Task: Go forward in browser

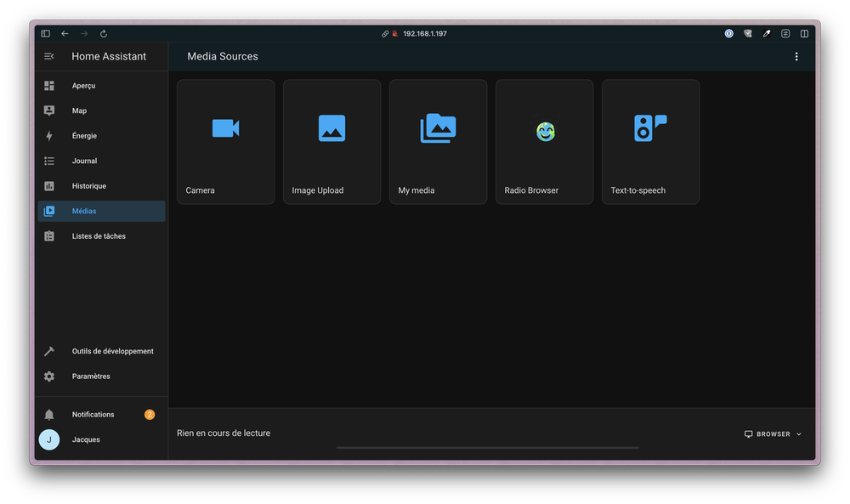Action: point(84,34)
